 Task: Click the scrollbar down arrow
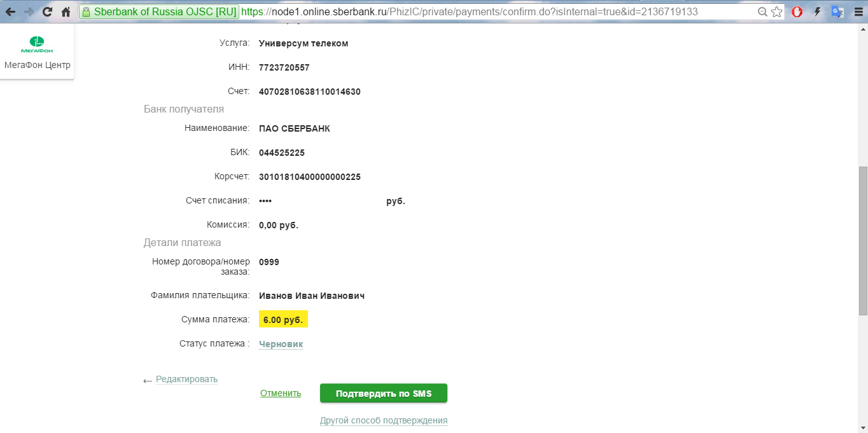862,427
